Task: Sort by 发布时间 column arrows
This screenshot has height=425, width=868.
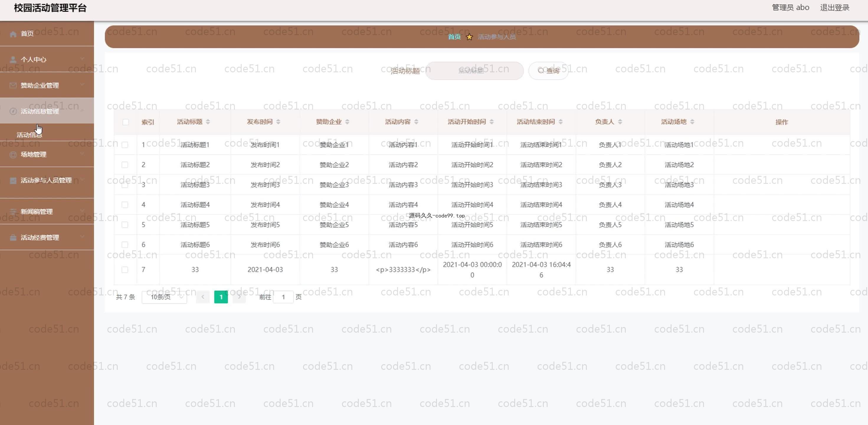Action: pos(278,122)
